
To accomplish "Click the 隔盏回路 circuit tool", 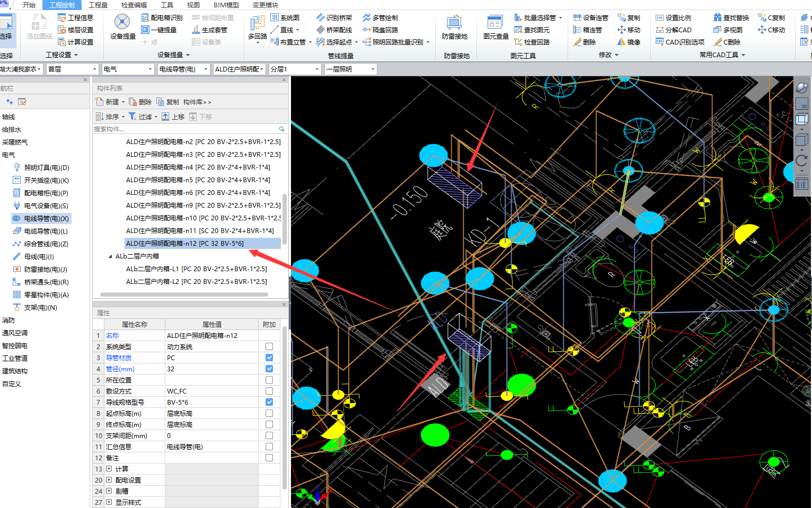I will click(x=380, y=30).
